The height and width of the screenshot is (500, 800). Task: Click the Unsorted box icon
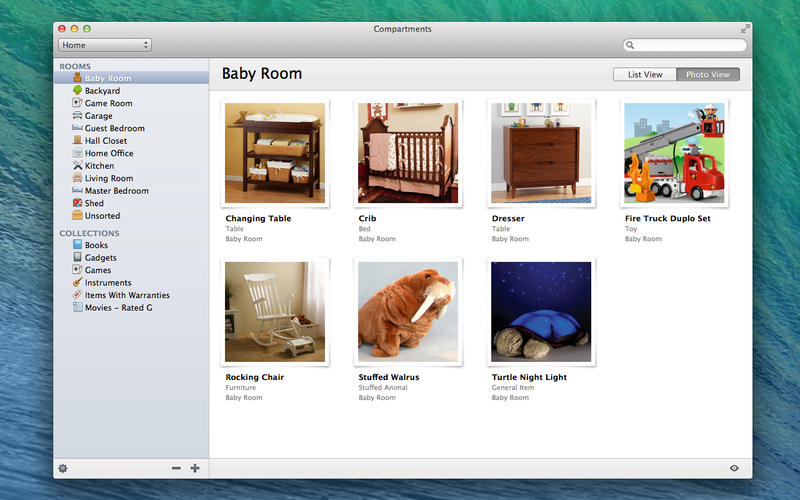(78, 215)
